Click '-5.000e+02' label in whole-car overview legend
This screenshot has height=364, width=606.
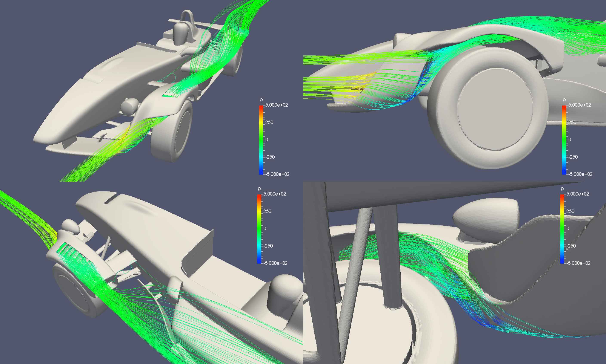pos(278,174)
